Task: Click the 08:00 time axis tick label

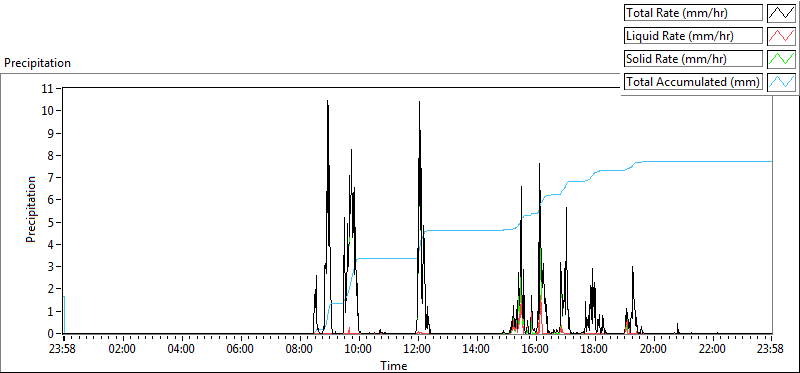Action: pos(300,350)
